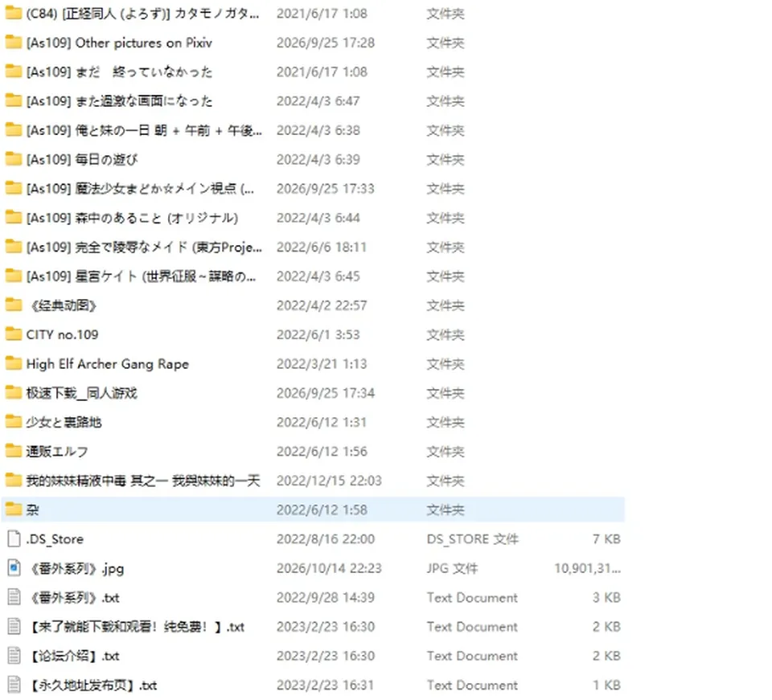
Task: Select the document icon for 【论坛介绍】.txt
Action: pyautogui.click(x=14, y=656)
